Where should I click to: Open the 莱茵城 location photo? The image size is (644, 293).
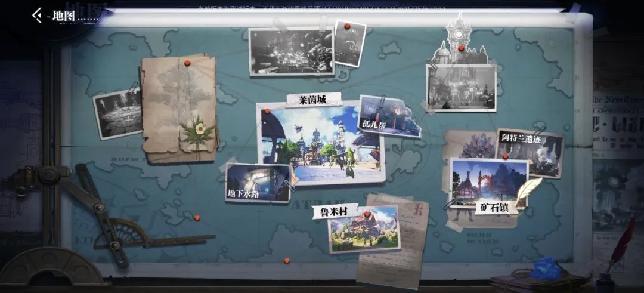coord(321,143)
